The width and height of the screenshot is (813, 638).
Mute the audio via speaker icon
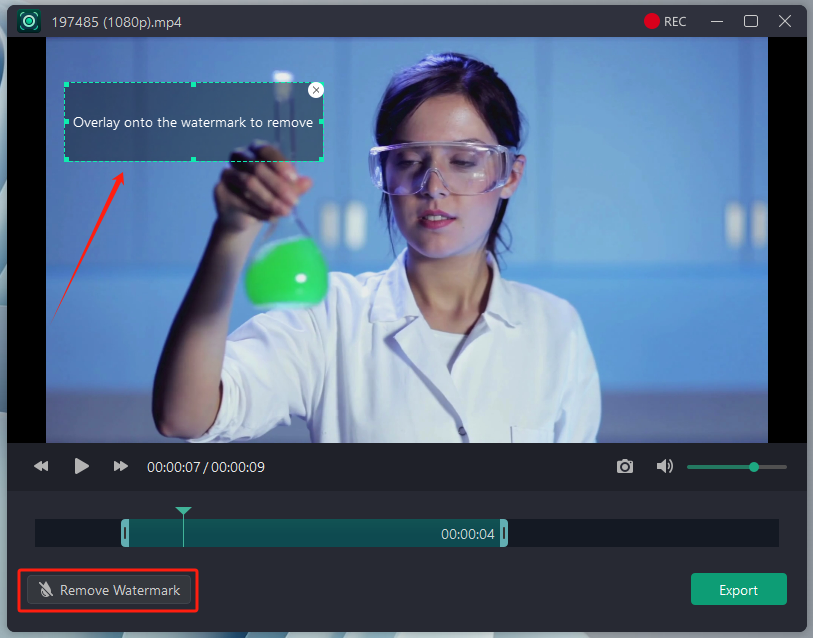coord(664,466)
